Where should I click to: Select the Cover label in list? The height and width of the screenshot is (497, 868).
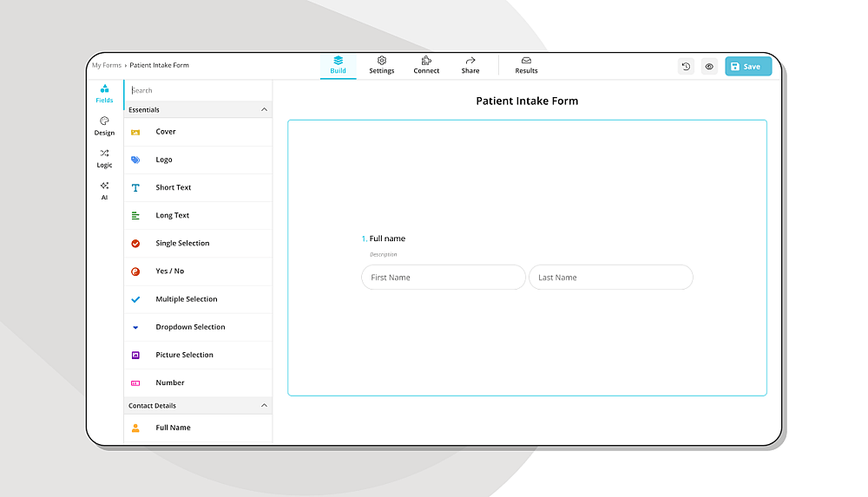(x=166, y=132)
